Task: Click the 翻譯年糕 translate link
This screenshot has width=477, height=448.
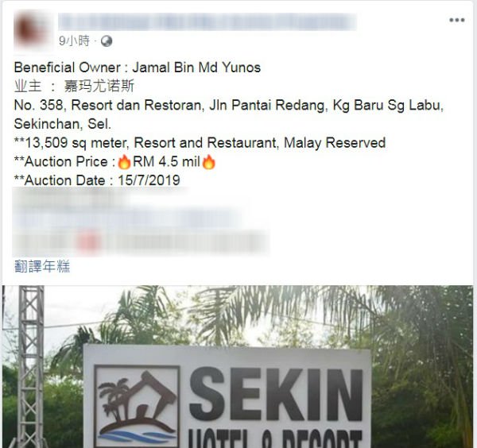Action: tap(42, 266)
